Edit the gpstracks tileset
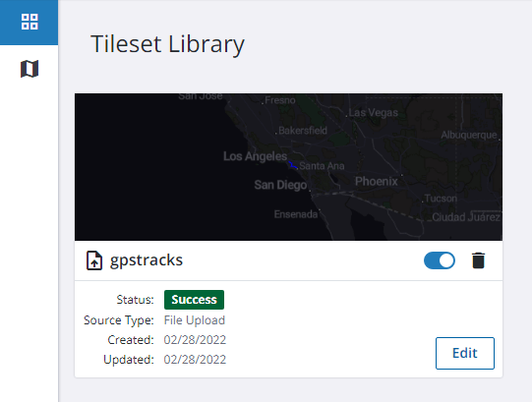The image size is (532, 402). pos(465,353)
